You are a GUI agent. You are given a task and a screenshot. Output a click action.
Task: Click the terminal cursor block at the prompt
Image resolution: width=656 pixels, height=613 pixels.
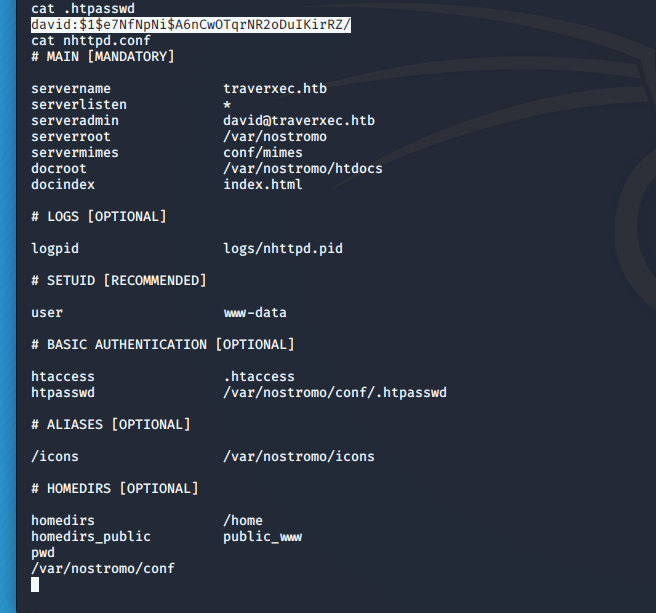pyautogui.click(x=35, y=584)
